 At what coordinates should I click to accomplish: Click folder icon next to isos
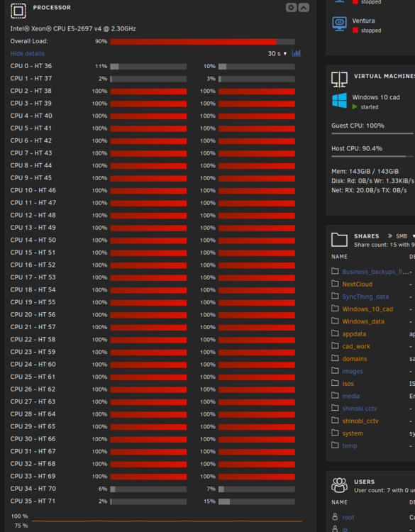pyautogui.click(x=335, y=383)
